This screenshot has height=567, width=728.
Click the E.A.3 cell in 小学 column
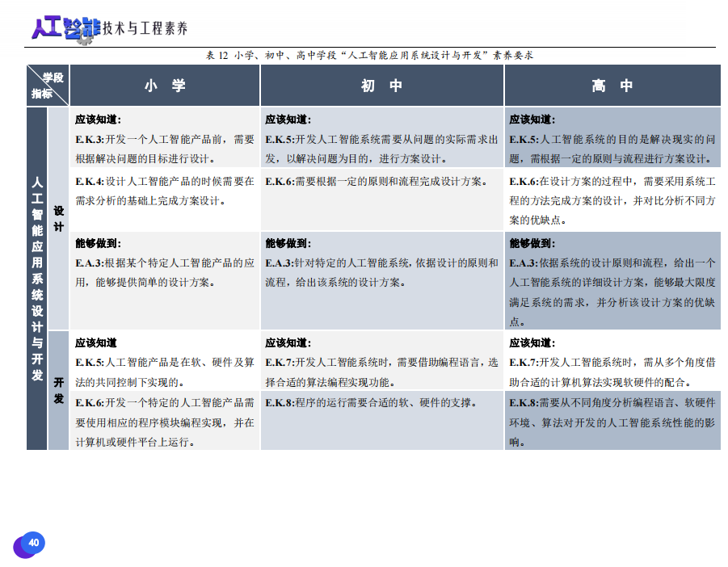pos(165,272)
